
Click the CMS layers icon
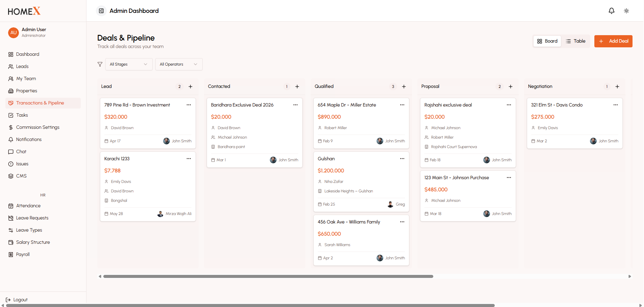(x=11, y=176)
